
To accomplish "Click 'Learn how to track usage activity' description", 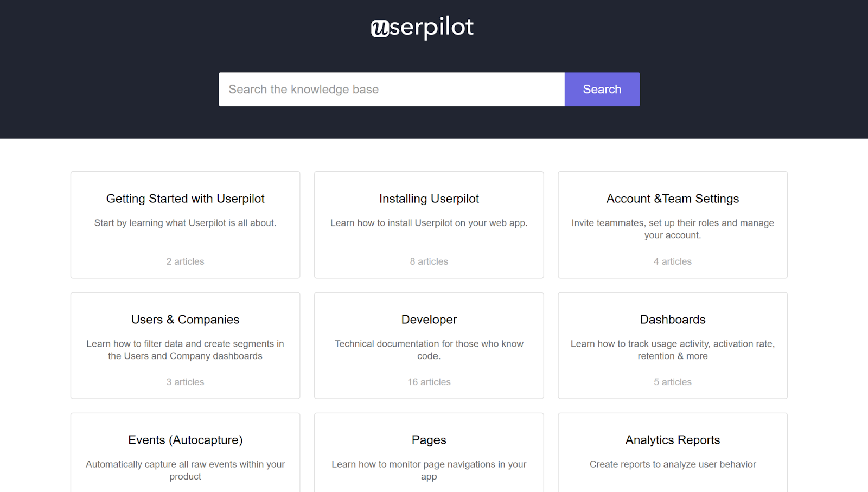I will click(x=673, y=350).
